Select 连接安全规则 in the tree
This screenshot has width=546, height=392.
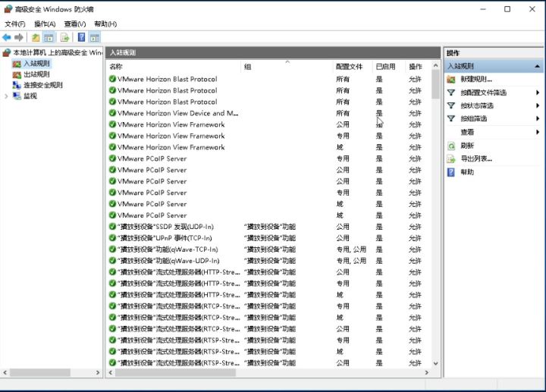tap(42, 85)
